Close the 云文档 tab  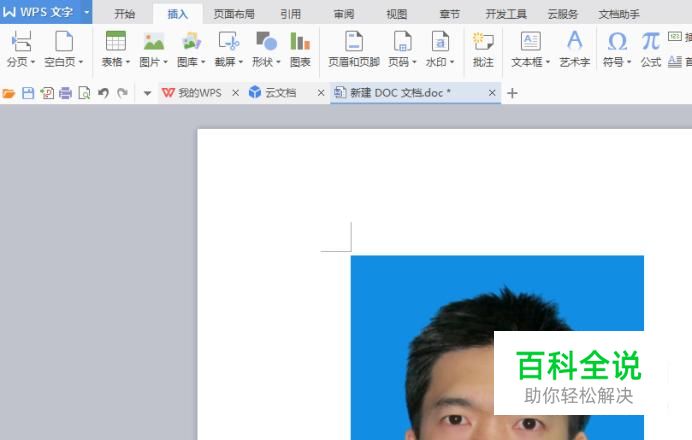(x=321, y=93)
